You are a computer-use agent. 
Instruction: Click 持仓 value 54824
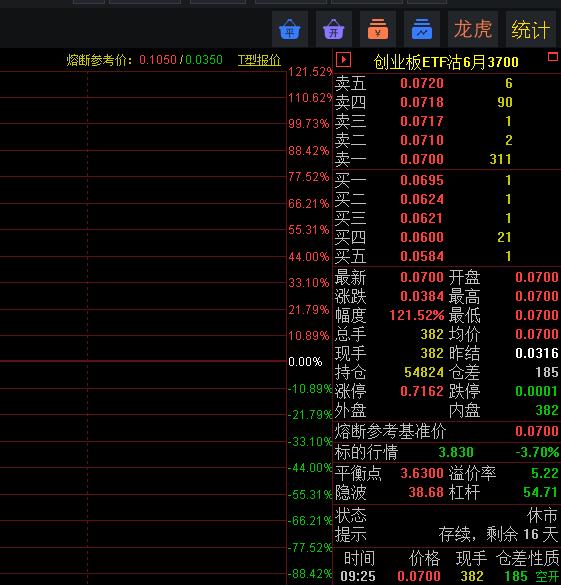[424, 372]
